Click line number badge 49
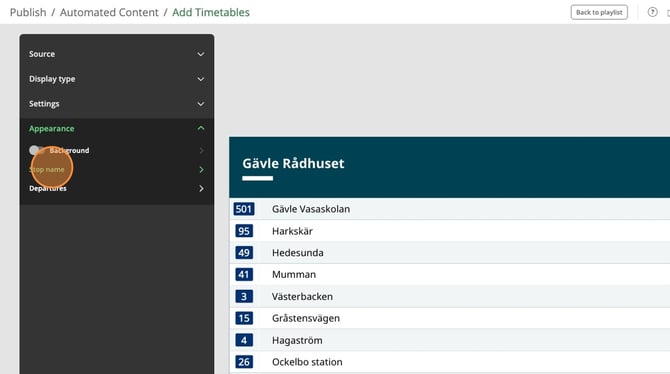 pos(244,253)
